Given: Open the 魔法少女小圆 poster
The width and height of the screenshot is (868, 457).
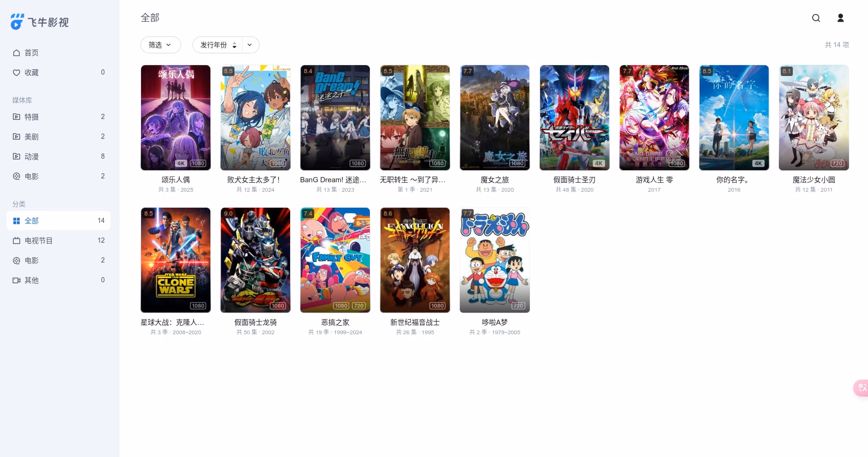Looking at the screenshot, I should point(813,118).
